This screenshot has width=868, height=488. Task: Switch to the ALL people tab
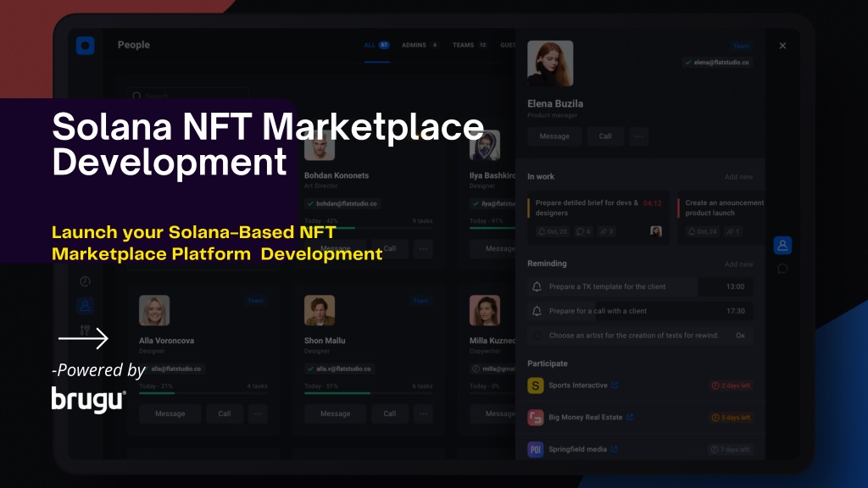(x=376, y=46)
